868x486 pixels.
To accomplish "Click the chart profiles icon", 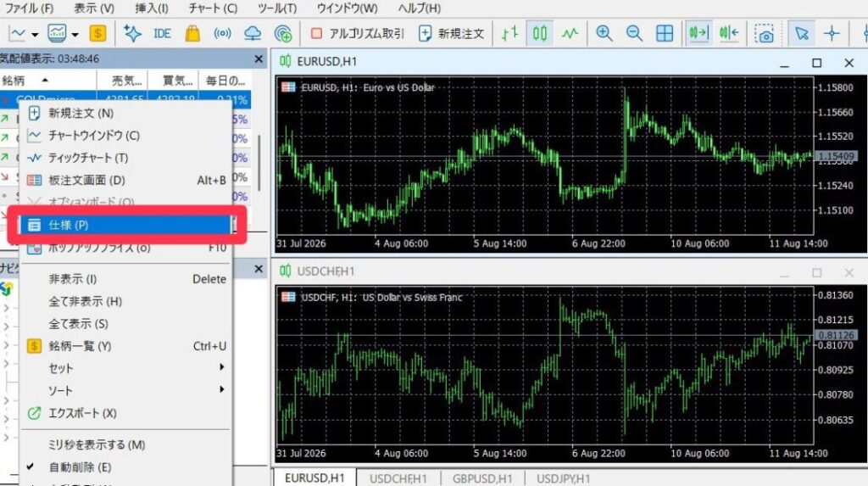I will 57,34.
